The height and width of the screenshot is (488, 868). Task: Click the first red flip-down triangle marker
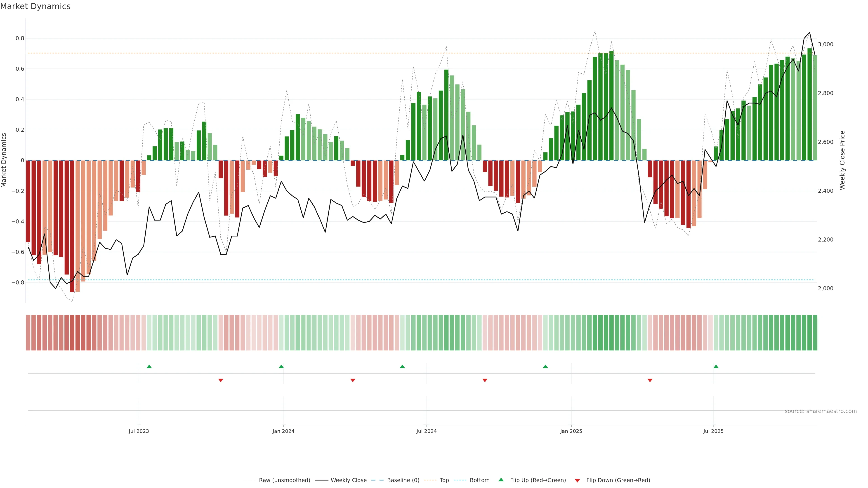coord(221,380)
